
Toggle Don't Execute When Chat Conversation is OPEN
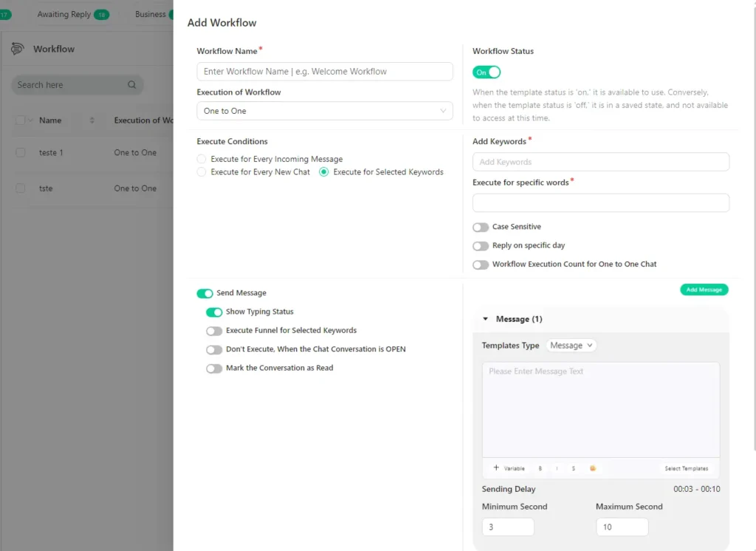tap(214, 349)
